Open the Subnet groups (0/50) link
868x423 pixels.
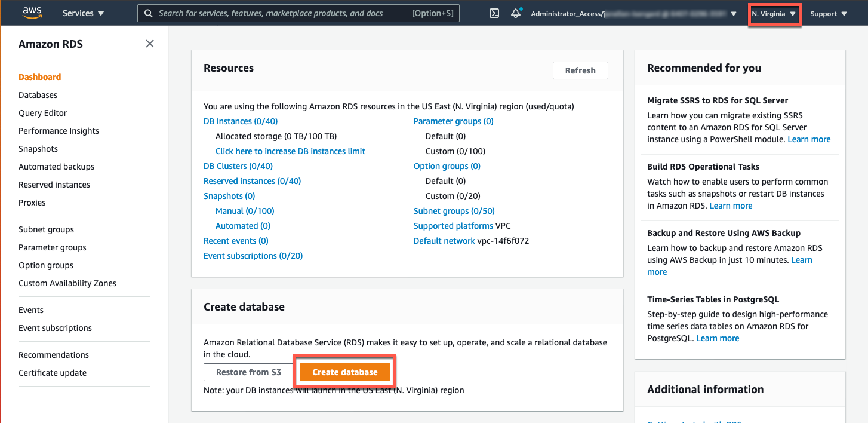pos(454,211)
